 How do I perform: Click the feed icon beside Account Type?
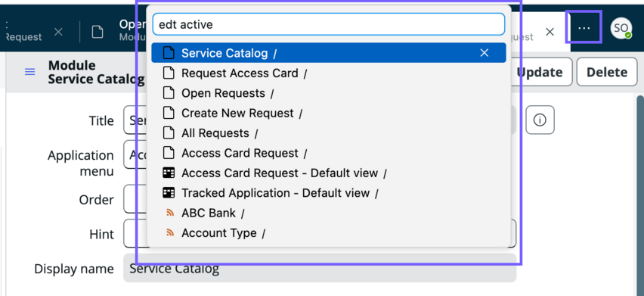click(x=170, y=232)
